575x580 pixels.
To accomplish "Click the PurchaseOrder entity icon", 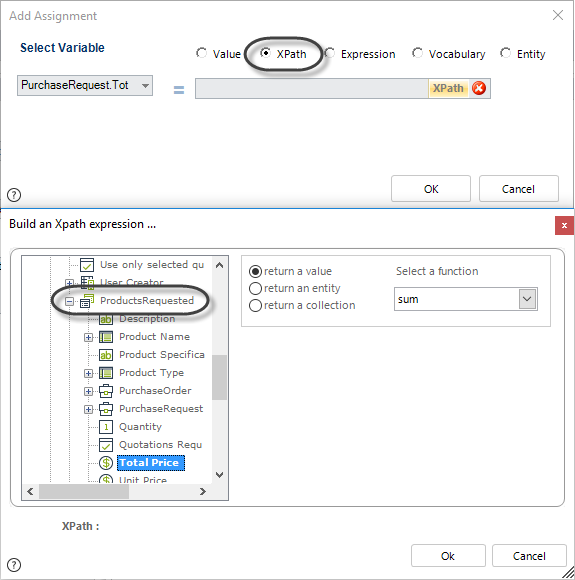I will point(106,391).
